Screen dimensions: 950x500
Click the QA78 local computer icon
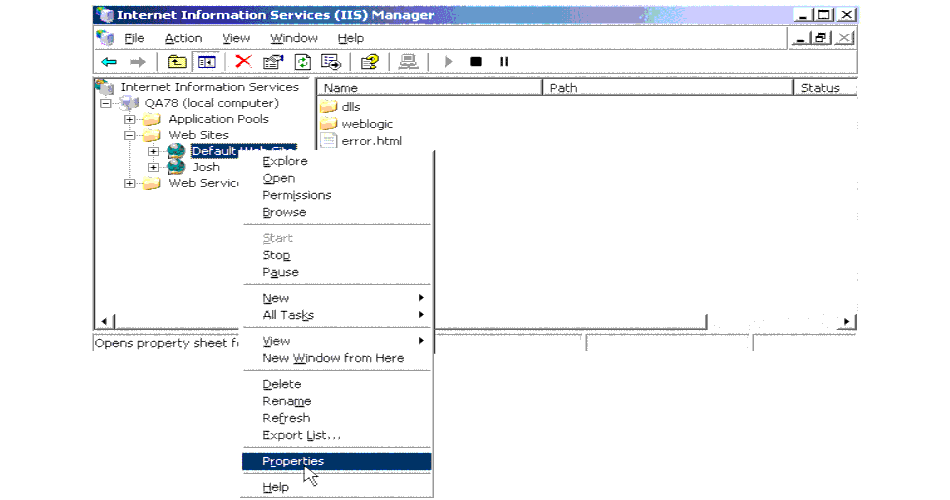click(130, 103)
